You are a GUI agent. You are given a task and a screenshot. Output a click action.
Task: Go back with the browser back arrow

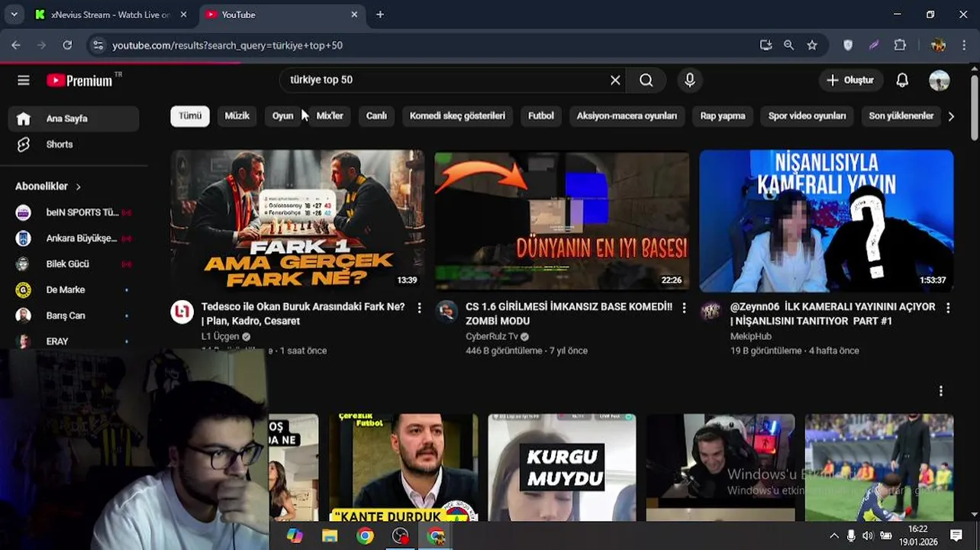pyautogui.click(x=16, y=45)
